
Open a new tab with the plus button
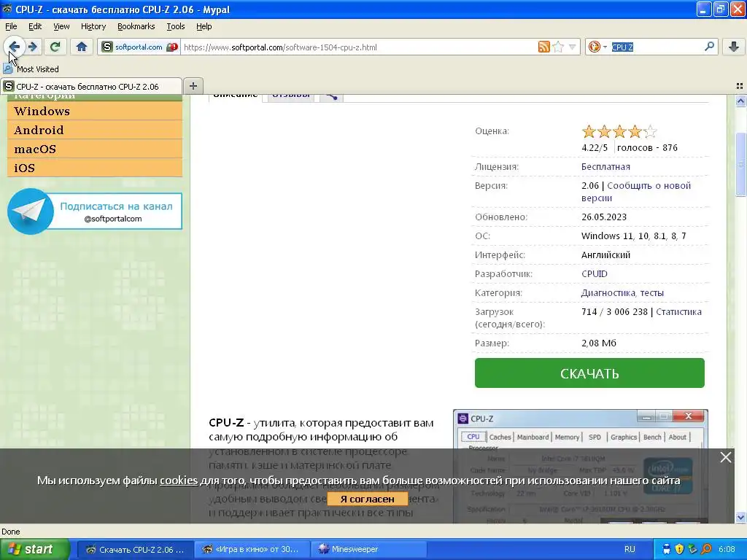[x=193, y=86]
